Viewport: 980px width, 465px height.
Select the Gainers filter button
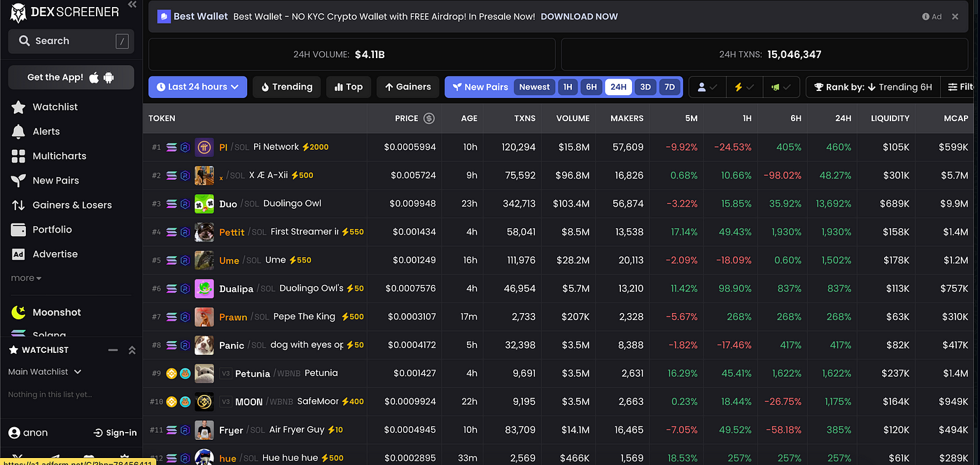pos(408,87)
